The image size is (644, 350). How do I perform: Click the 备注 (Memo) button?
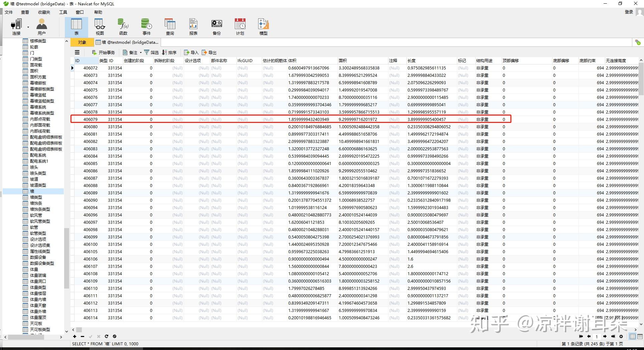130,52
